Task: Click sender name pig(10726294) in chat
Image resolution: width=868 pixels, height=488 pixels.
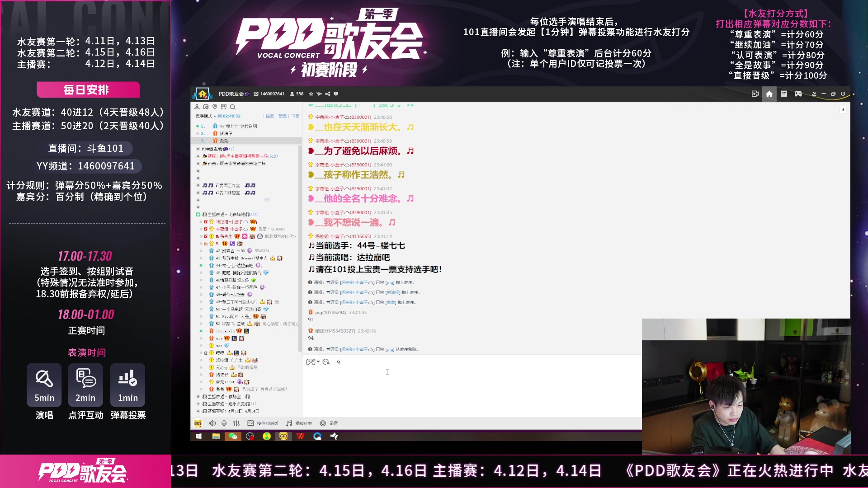Action: coord(330,312)
